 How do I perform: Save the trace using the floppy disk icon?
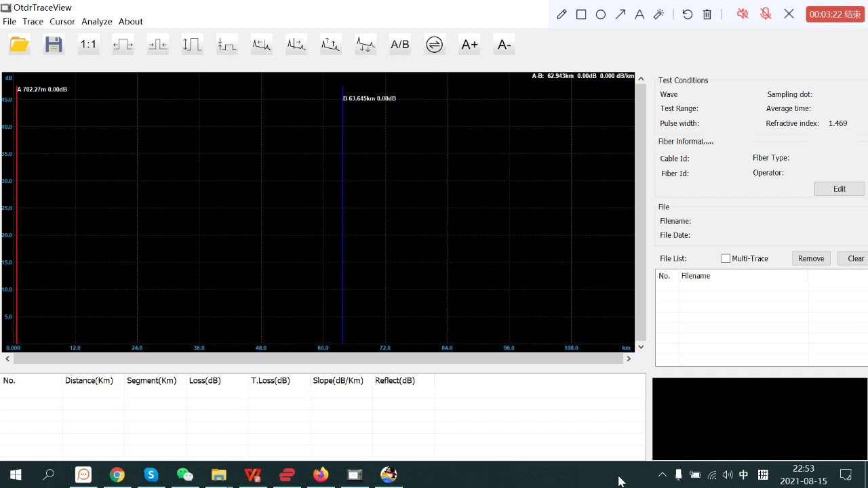click(54, 45)
